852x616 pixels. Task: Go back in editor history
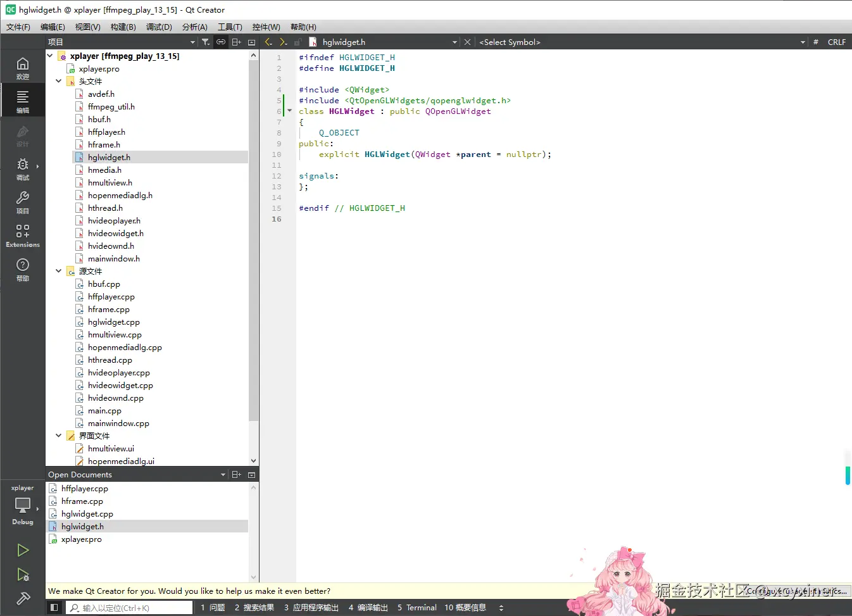(268, 42)
